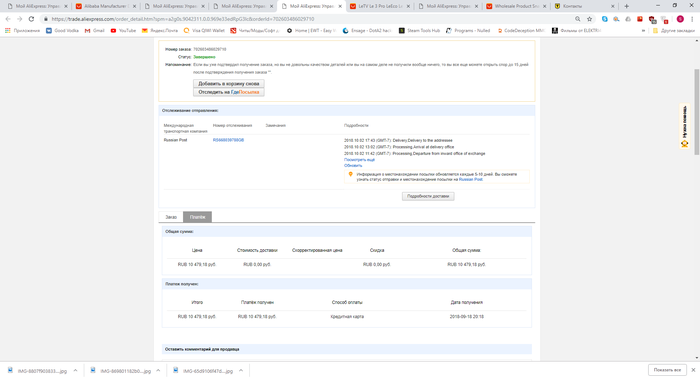Switch to the Alibaba Manufacturer tab
Viewport: 700px width, 379px height.
tap(105, 6)
